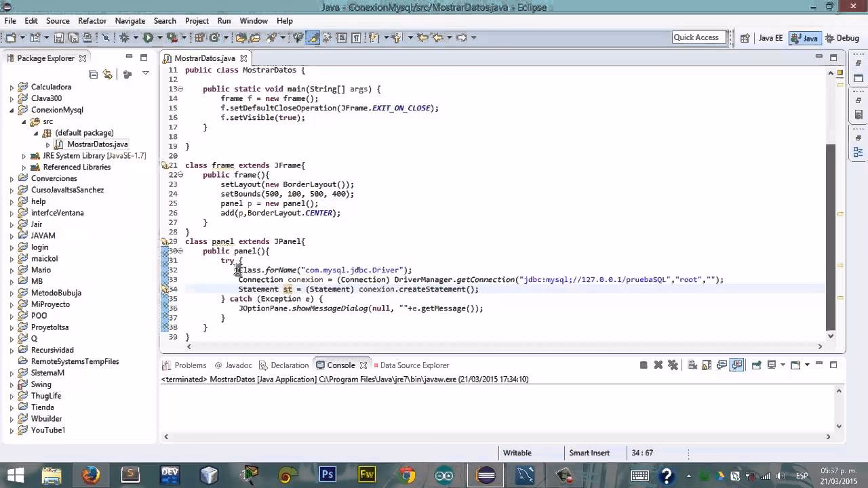Open the Run button dropdown arrow
This screenshot has height=488, width=868.
(x=159, y=37)
